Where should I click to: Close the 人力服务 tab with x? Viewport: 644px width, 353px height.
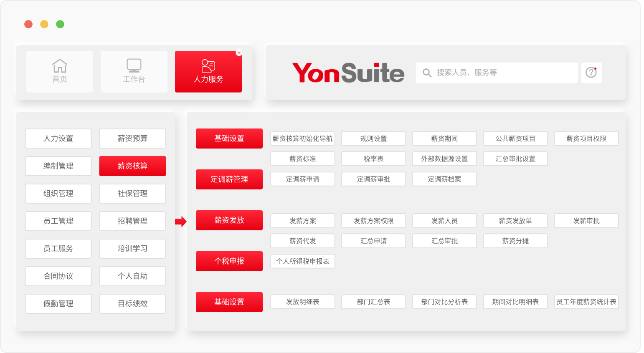(x=239, y=53)
